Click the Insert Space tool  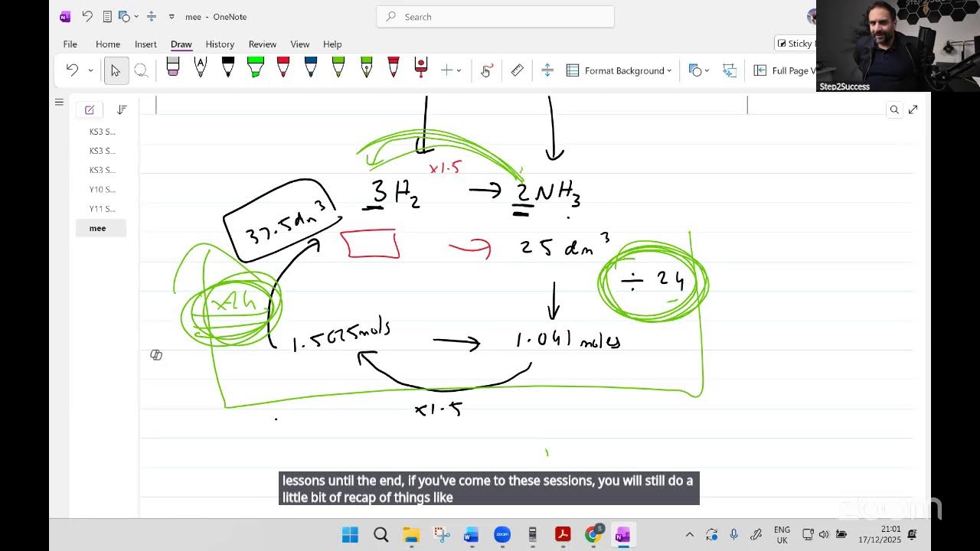[x=547, y=70]
